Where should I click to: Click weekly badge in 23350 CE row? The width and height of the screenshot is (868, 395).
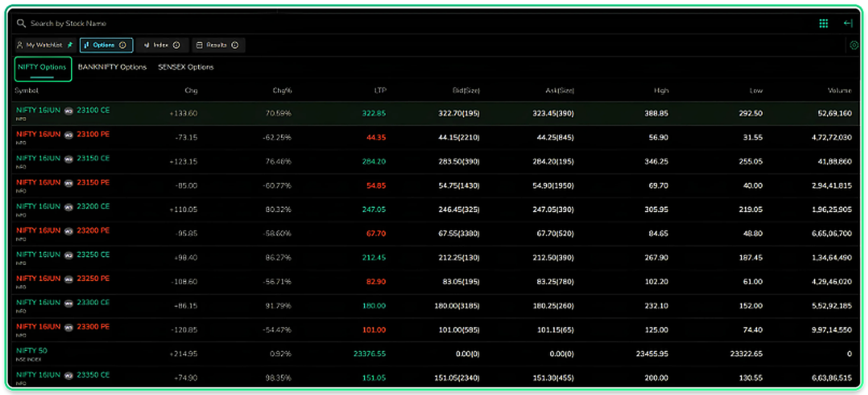click(x=68, y=376)
